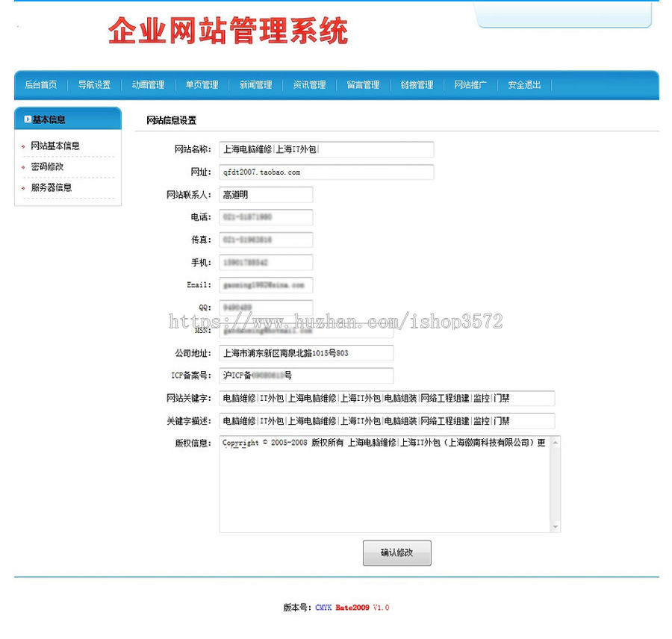Click inside the 网站名称 input field
This screenshot has width=672, height=639.
pyautogui.click(x=326, y=149)
